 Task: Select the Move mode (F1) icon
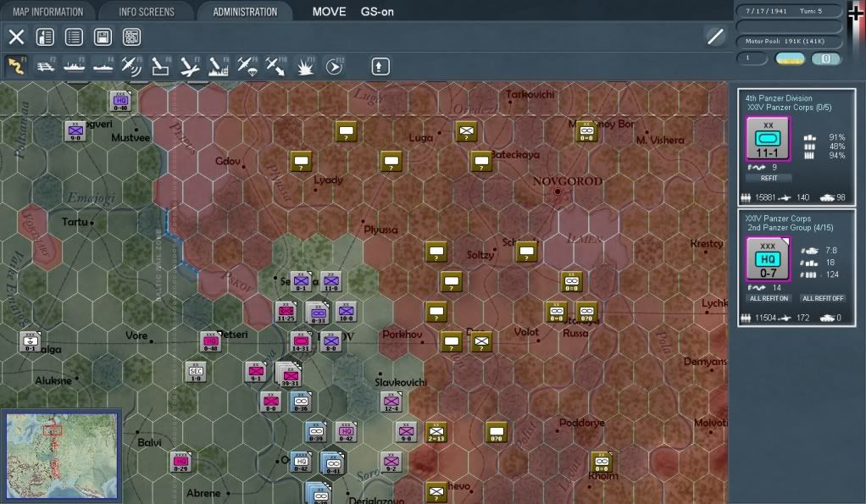[x=17, y=66]
